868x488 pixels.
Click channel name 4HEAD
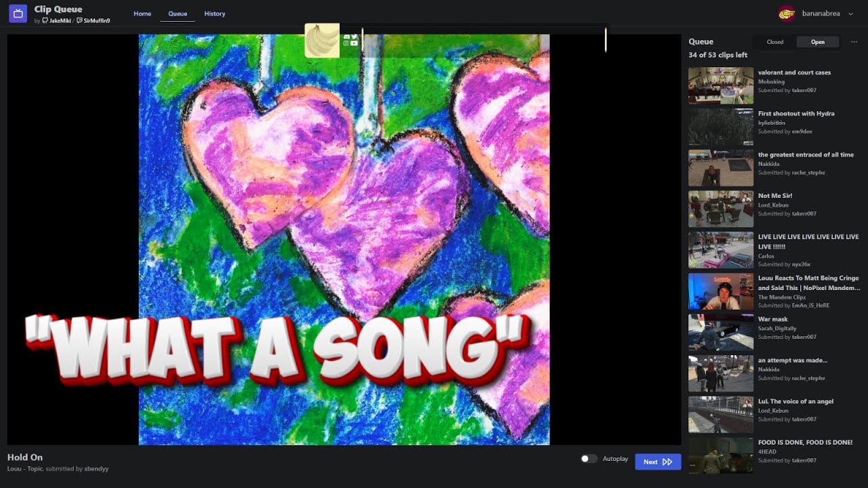point(767,451)
